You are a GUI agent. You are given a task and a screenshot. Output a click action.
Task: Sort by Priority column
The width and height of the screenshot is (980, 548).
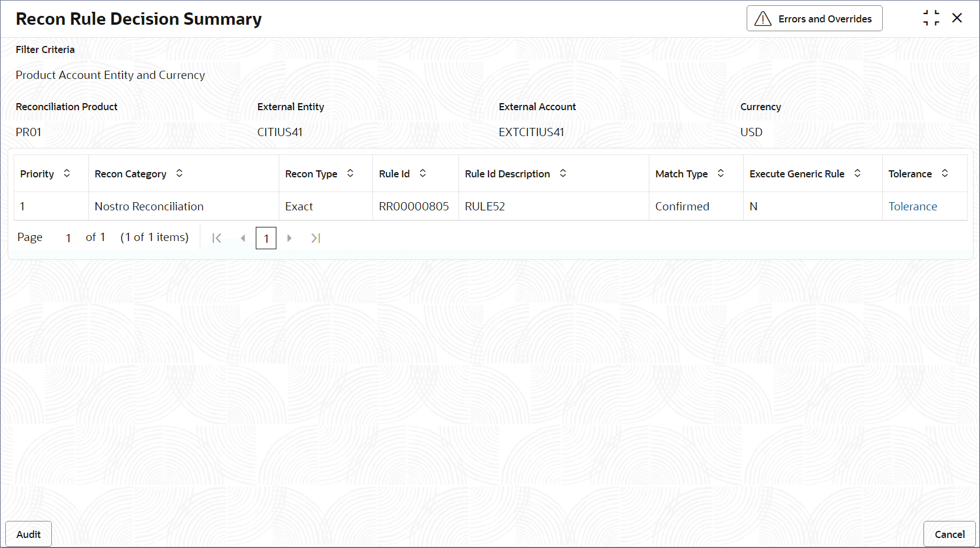pos(67,173)
